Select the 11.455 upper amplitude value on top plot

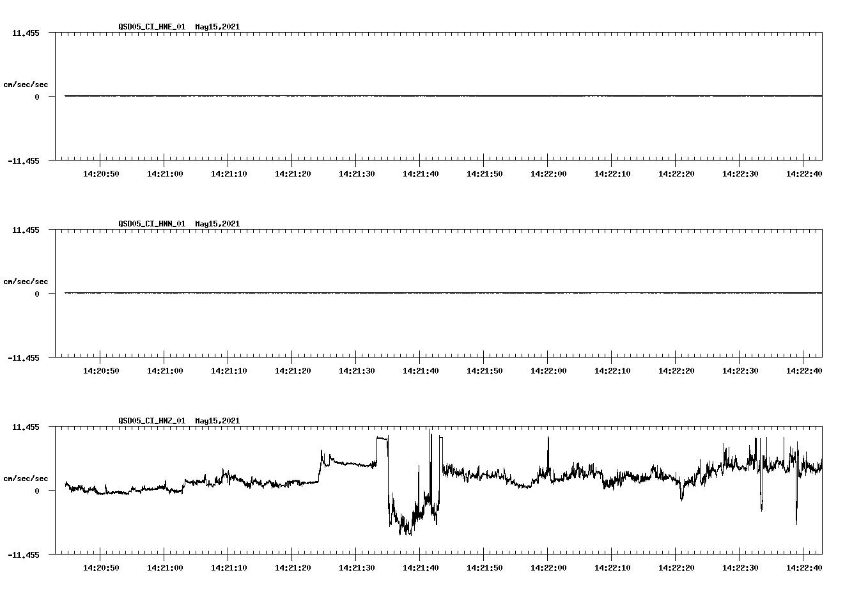point(26,32)
